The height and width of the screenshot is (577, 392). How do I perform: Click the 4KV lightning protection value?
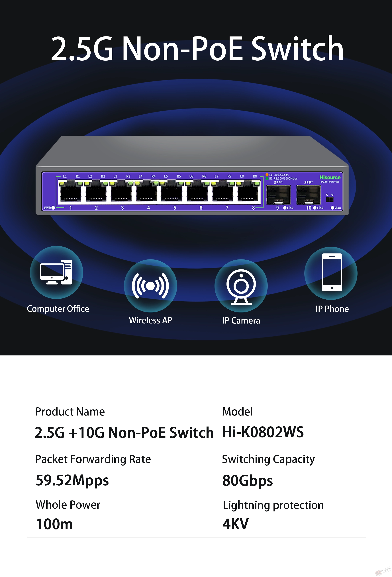click(235, 524)
